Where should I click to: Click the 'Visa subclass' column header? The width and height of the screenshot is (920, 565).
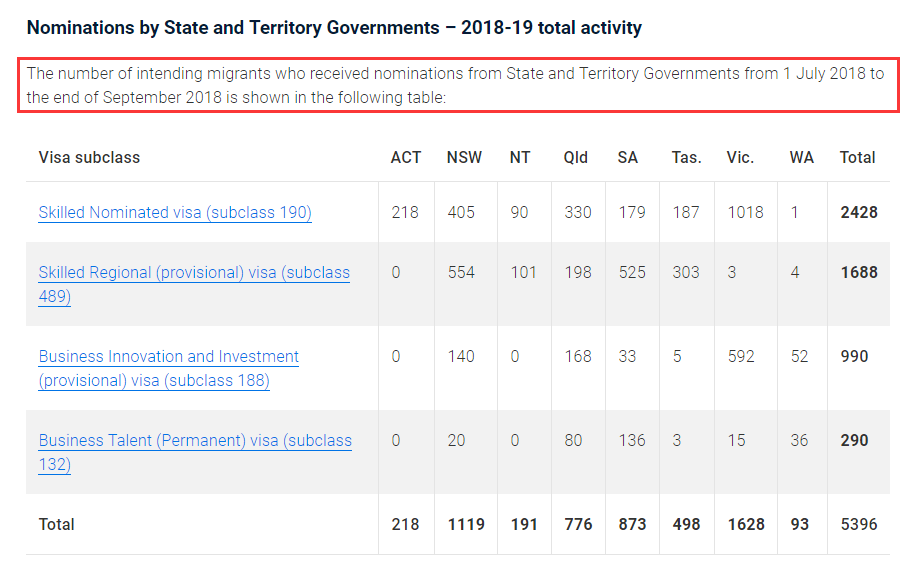pos(89,157)
